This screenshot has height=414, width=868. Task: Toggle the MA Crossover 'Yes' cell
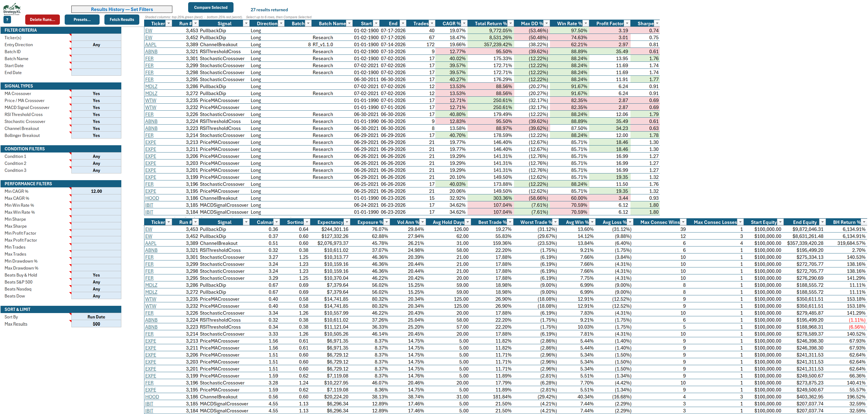96,93
